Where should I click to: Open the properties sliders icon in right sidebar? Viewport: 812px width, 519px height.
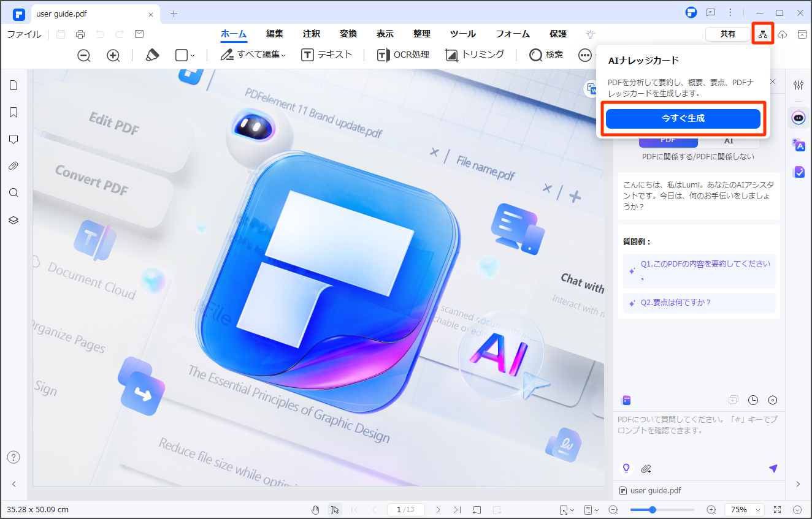(x=798, y=85)
